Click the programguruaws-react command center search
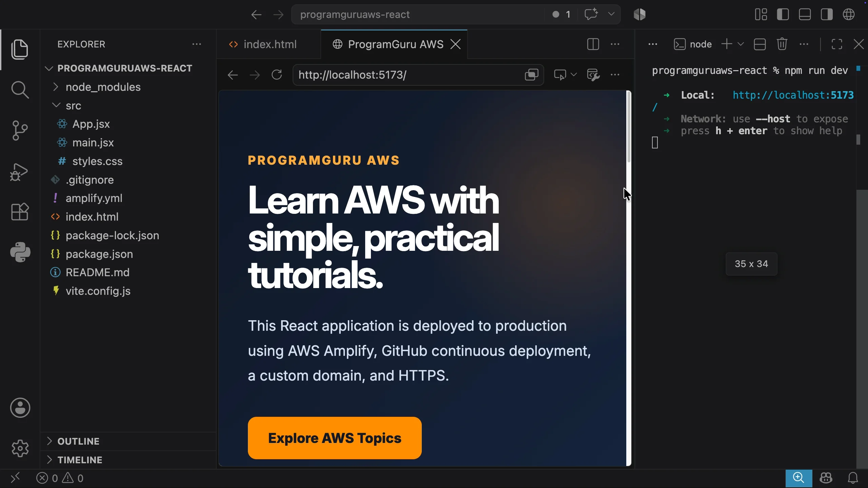This screenshot has width=868, height=488. [418, 15]
